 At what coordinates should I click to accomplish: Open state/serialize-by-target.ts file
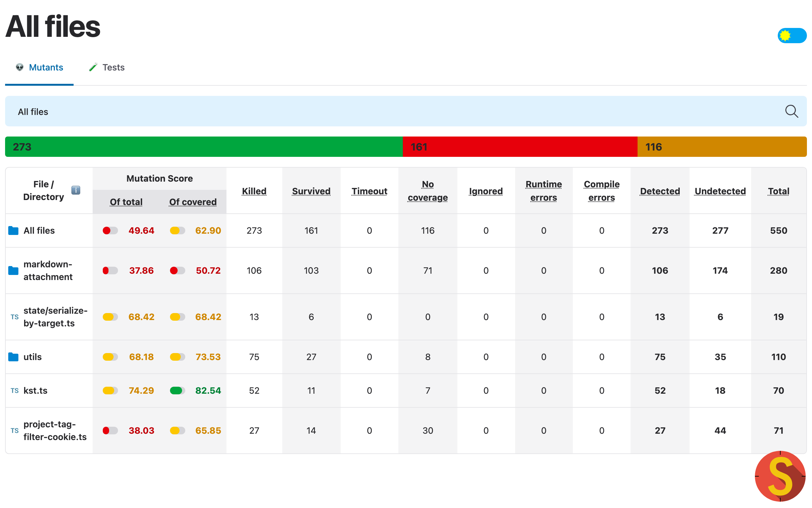[56, 317]
